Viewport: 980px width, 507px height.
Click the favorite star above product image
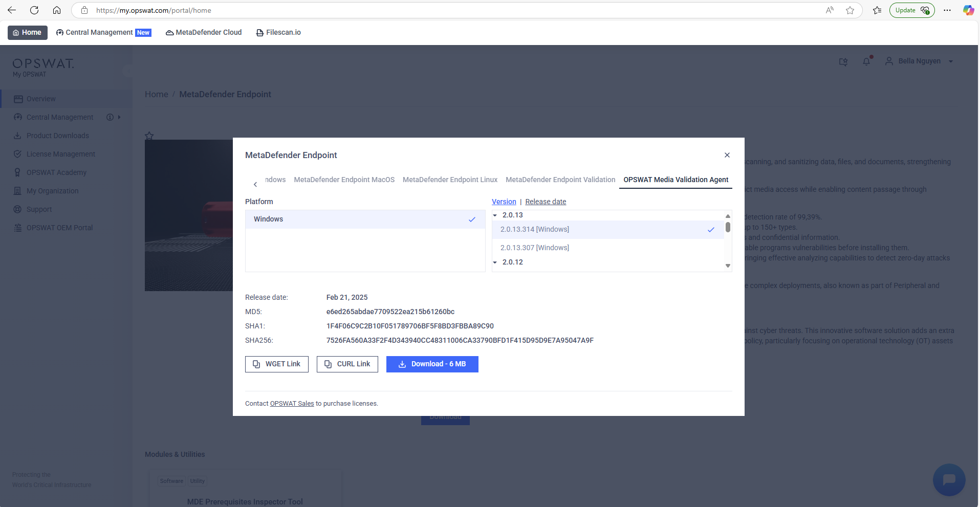pos(149,136)
